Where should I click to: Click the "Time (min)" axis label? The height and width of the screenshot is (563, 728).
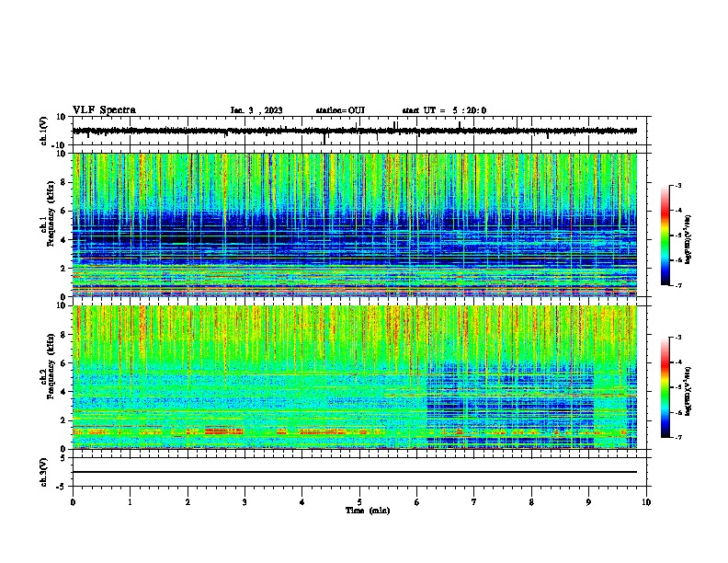368,511
